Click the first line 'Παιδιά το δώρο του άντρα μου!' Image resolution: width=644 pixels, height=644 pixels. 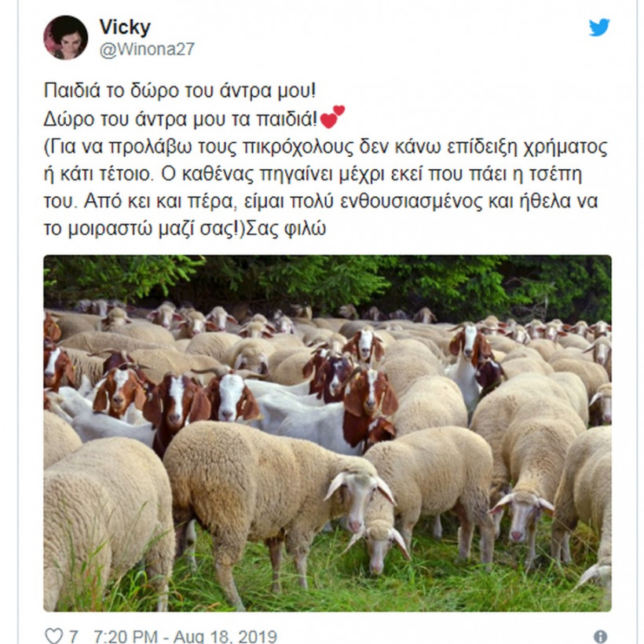click(180, 91)
